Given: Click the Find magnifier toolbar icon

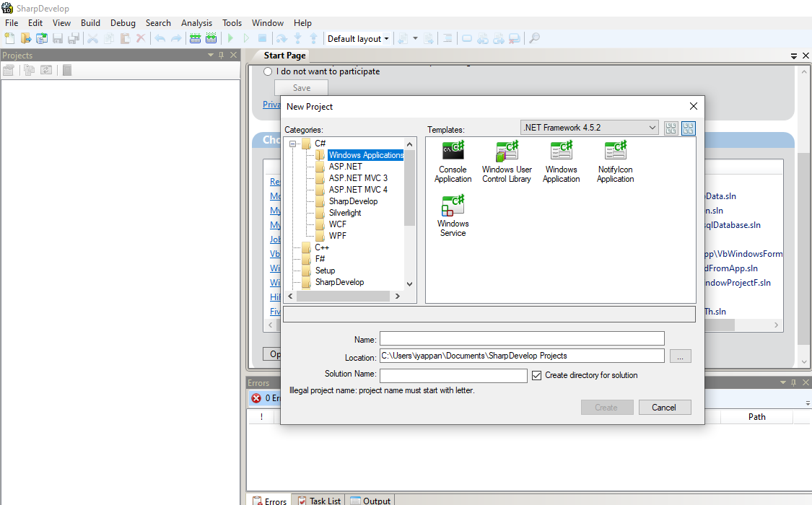Looking at the screenshot, I should point(534,38).
